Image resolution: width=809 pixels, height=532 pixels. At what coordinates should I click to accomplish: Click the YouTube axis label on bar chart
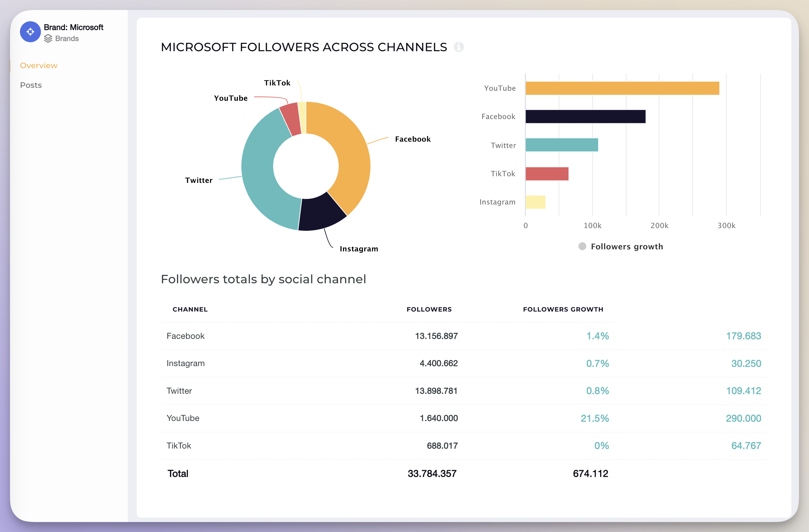pos(500,88)
